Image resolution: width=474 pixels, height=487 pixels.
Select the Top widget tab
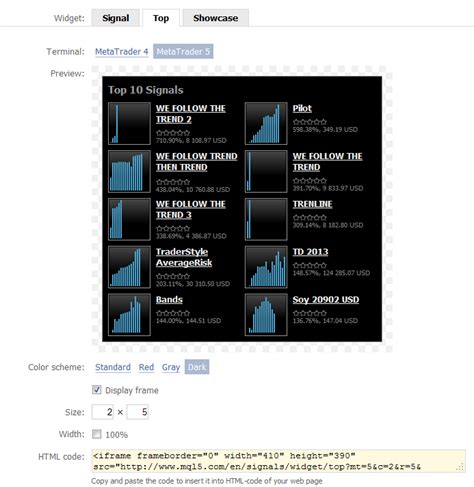coord(161,18)
